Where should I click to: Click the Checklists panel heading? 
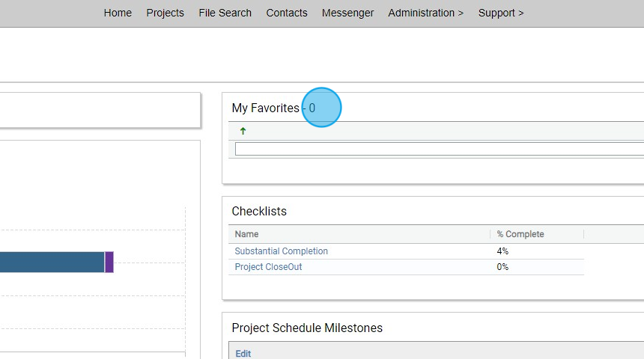click(x=259, y=212)
